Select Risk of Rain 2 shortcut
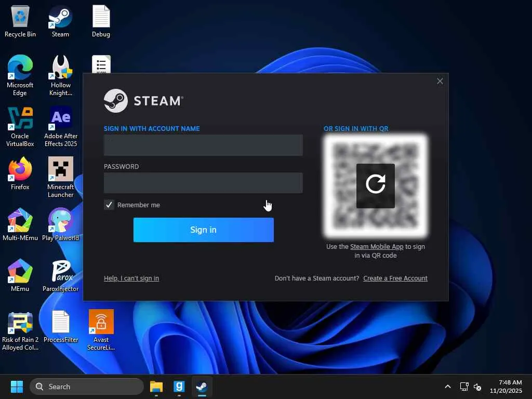Image resolution: width=532 pixels, height=399 pixels. point(20,331)
